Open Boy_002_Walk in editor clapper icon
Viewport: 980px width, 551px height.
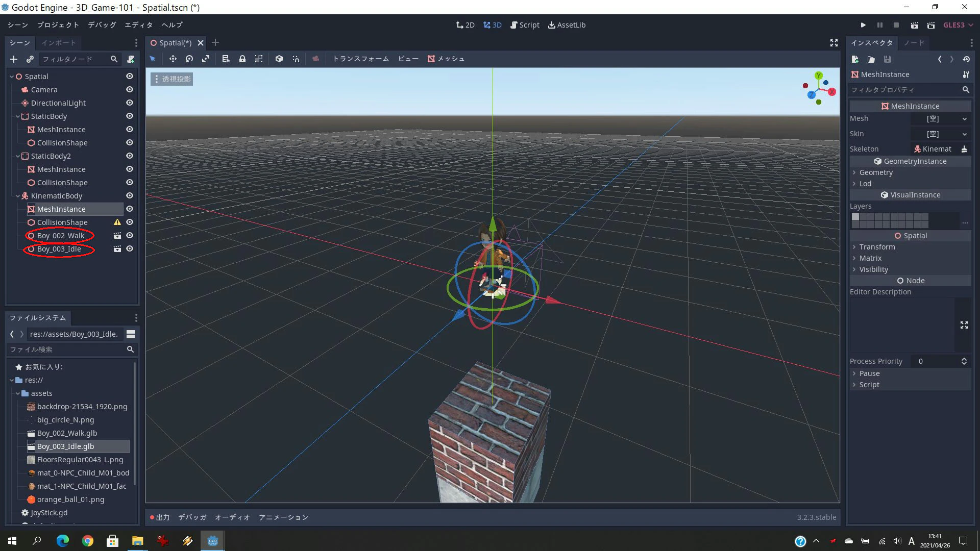117,236
